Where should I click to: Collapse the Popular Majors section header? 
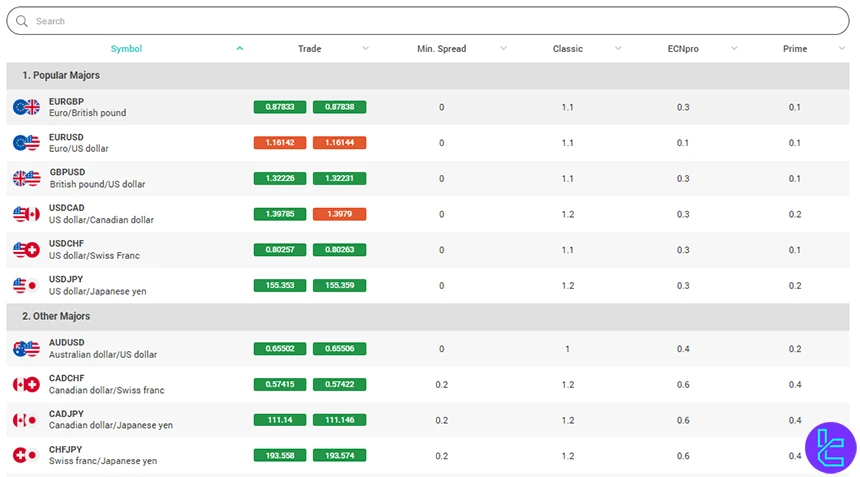click(61, 75)
